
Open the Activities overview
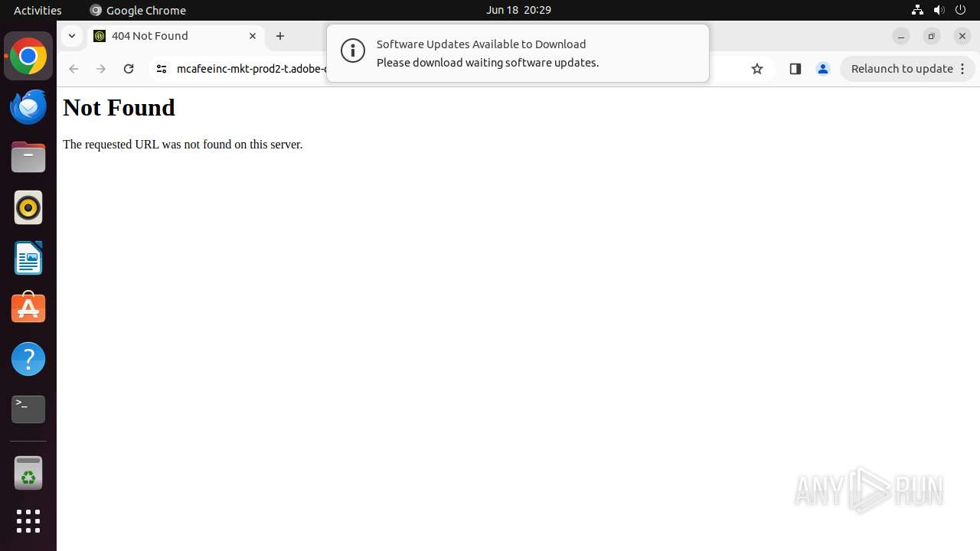38,10
